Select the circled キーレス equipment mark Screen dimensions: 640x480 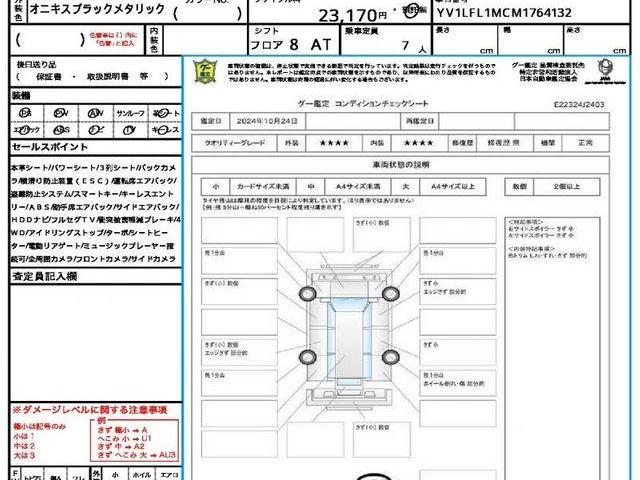(x=165, y=130)
